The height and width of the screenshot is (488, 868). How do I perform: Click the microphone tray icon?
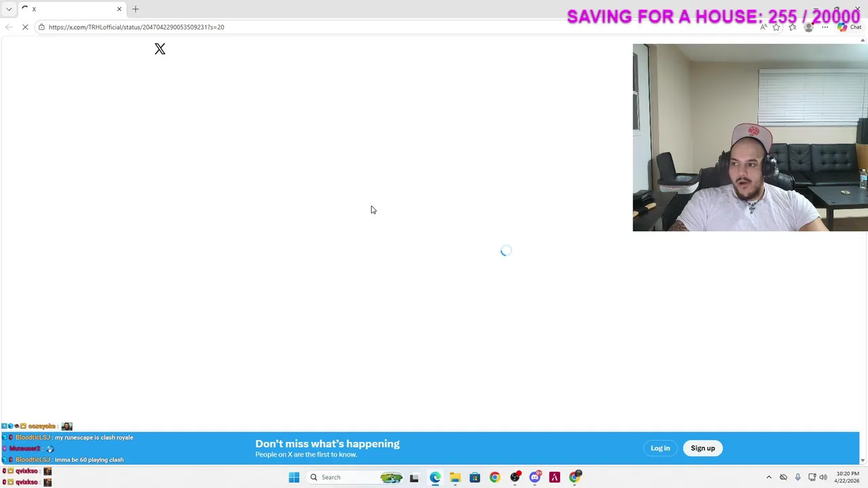coord(797,477)
